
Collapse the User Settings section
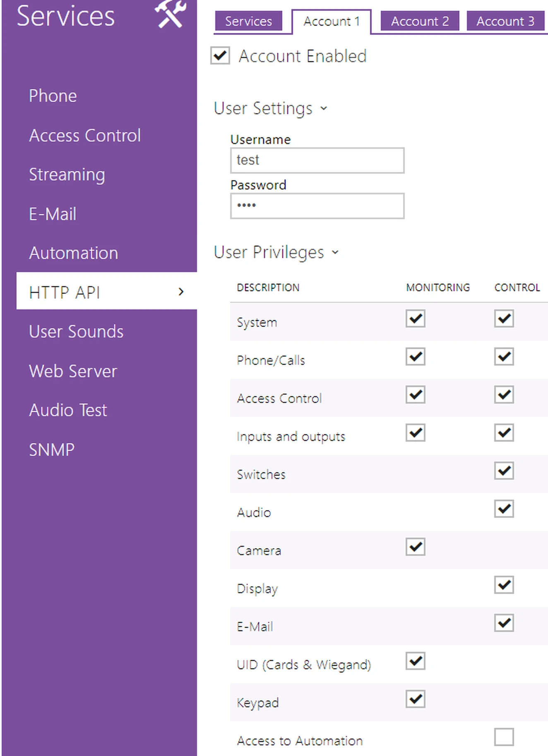click(270, 108)
